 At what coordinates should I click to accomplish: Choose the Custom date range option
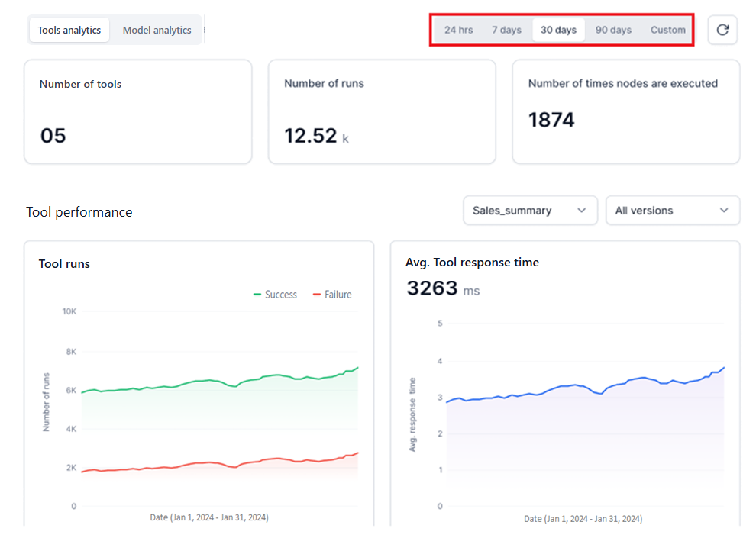point(667,30)
